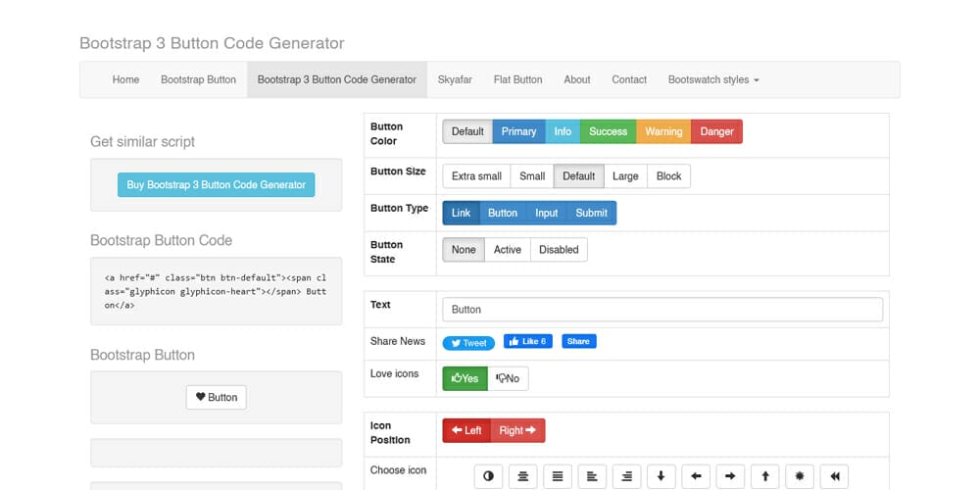
Task: Click the 'Choose icon' row label
Action: click(x=398, y=470)
